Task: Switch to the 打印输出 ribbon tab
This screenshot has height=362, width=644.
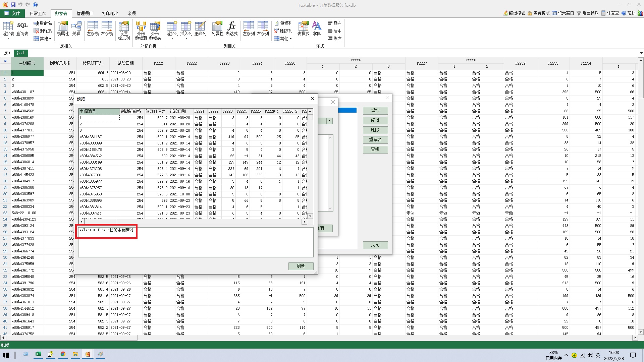Action: (x=110, y=13)
